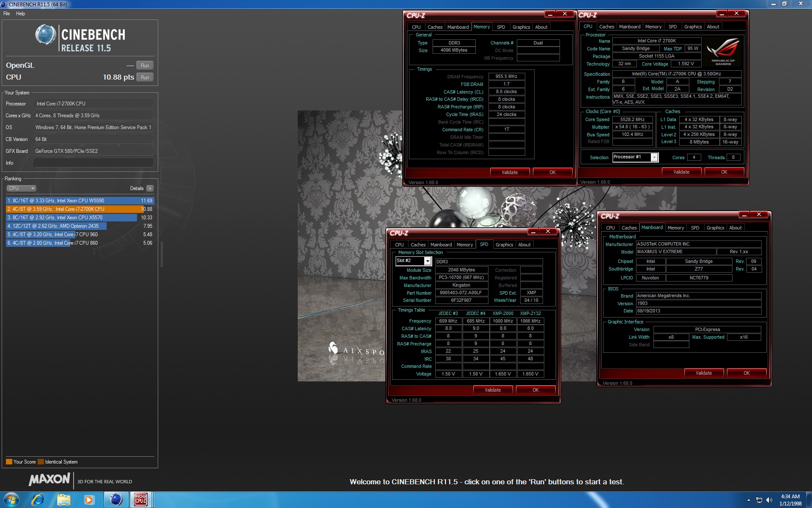Run the CPU benchmark test

click(x=145, y=77)
